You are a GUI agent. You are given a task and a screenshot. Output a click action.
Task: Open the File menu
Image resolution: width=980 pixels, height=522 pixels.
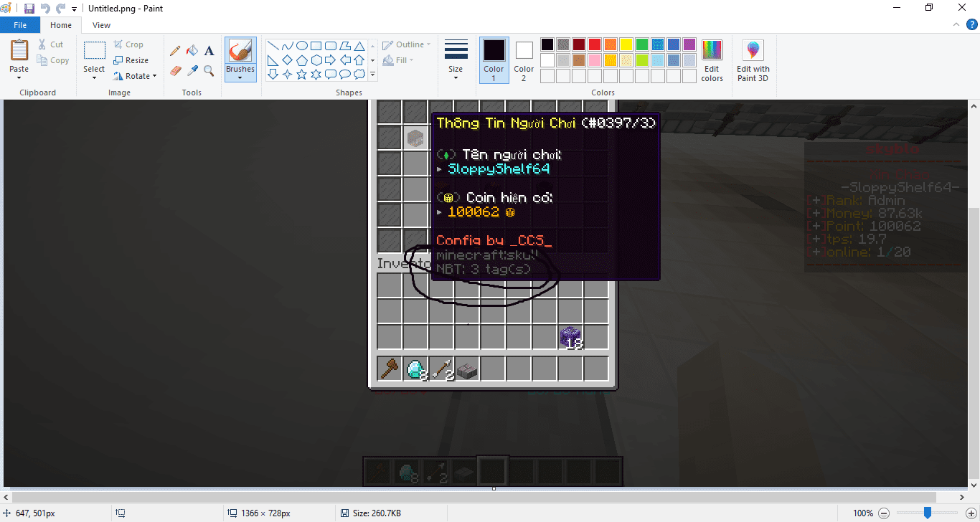point(20,25)
